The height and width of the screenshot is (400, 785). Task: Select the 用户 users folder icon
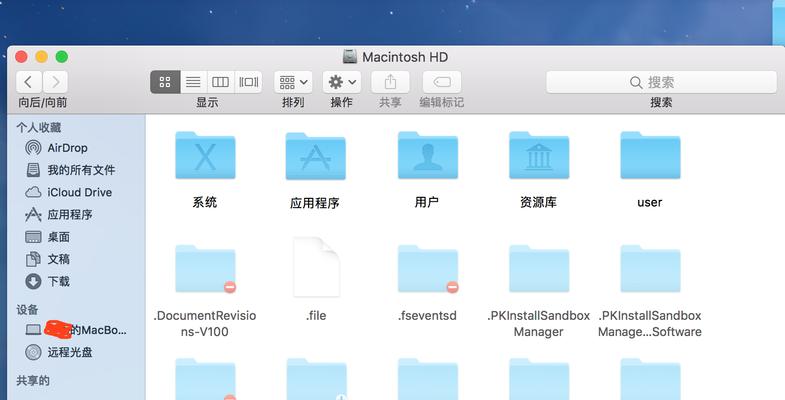(427, 157)
